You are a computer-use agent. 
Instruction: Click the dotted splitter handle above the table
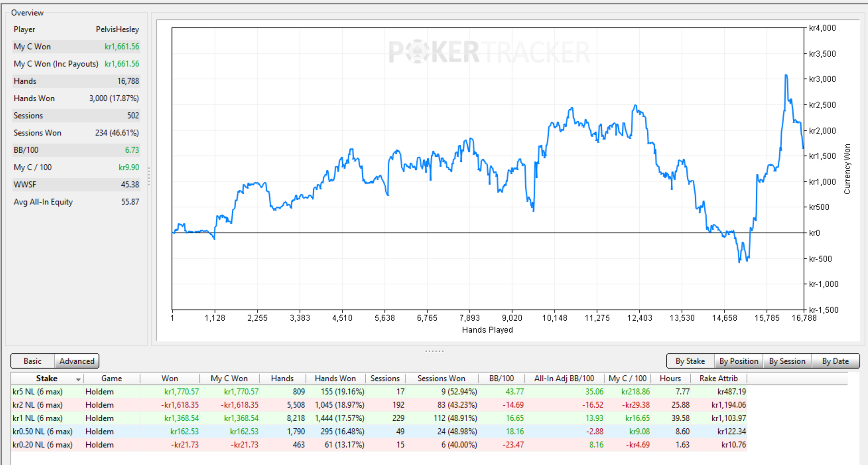tap(434, 351)
